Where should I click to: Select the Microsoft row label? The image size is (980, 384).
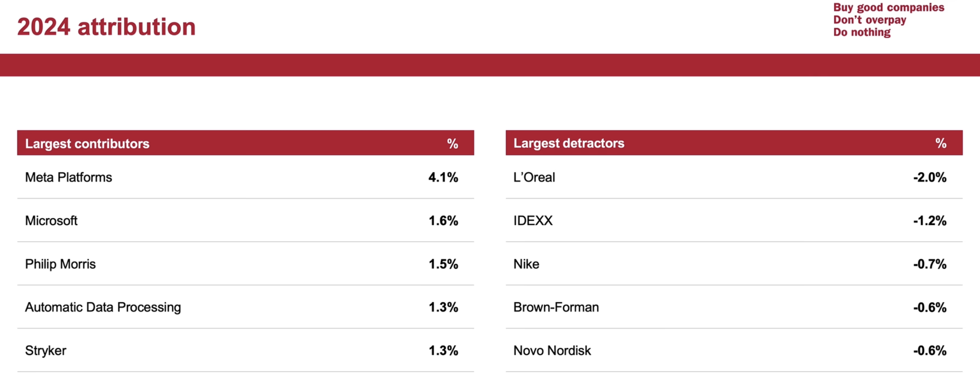[51, 221]
